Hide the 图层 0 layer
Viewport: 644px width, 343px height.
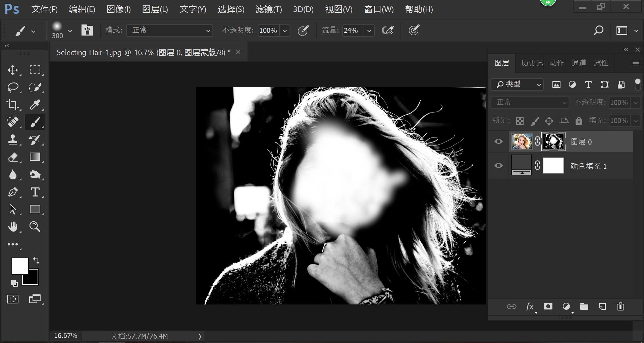tap(498, 141)
